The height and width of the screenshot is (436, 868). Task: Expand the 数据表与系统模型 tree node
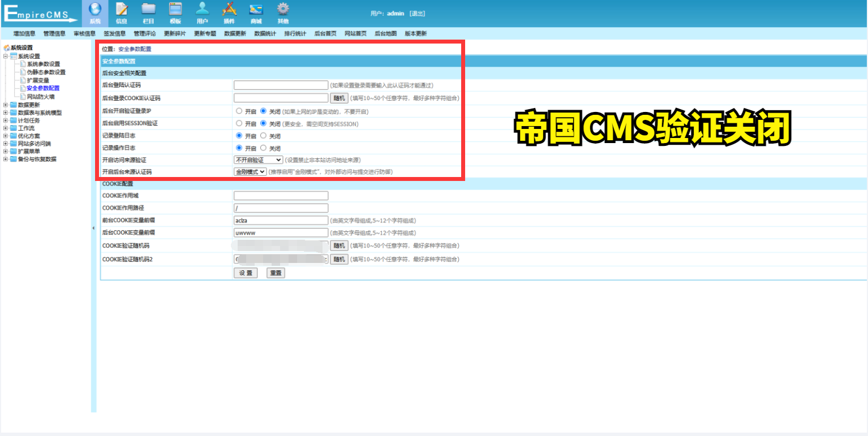[x=6, y=113]
